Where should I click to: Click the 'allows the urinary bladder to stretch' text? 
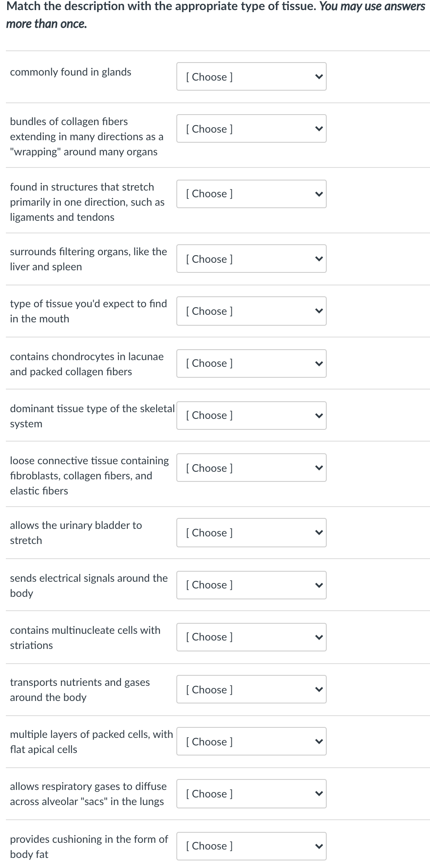76,533
